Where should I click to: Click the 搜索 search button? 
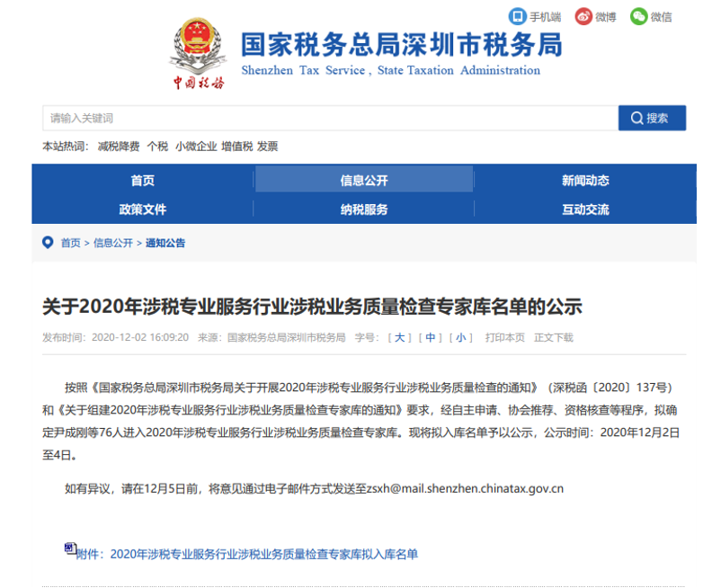(652, 118)
